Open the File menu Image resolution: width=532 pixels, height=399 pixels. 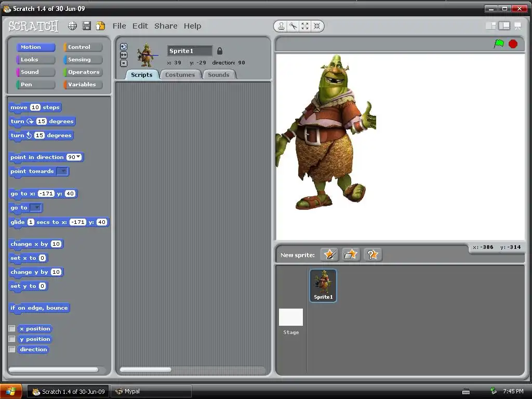pos(119,26)
